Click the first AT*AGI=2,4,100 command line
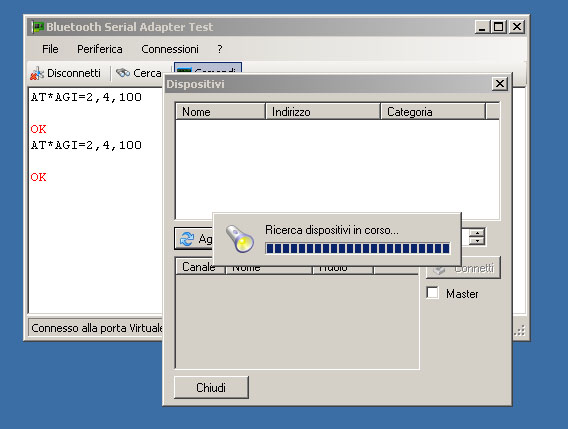Viewport: 568px width, 429px height. pyautogui.click(x=86, y=97)
